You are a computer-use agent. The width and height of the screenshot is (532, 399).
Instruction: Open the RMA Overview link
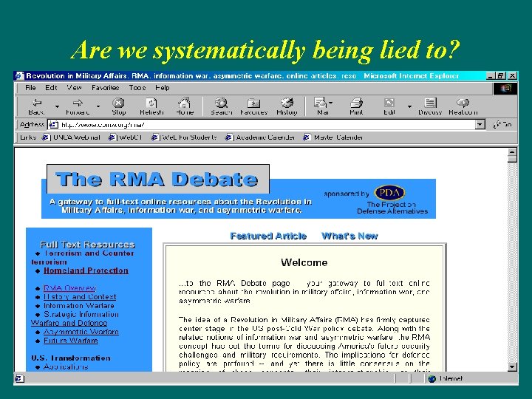pos(69,288)
